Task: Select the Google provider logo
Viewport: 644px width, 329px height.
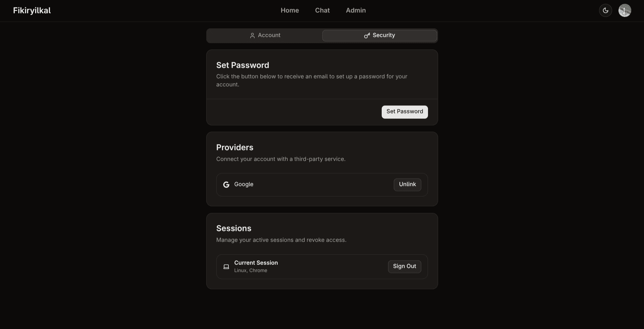Action: 227,184
